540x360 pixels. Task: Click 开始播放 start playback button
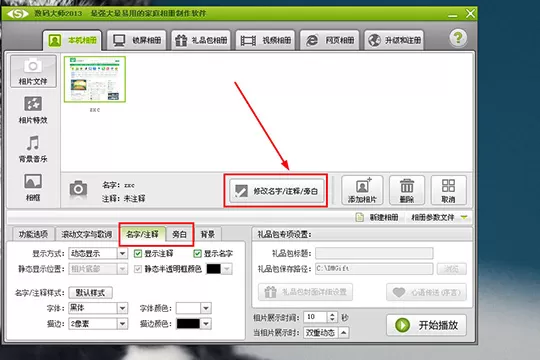click(x=426, y=325)
